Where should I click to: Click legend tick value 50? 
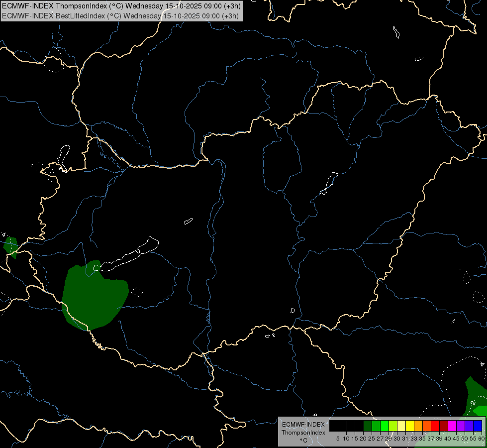[465, 439]
